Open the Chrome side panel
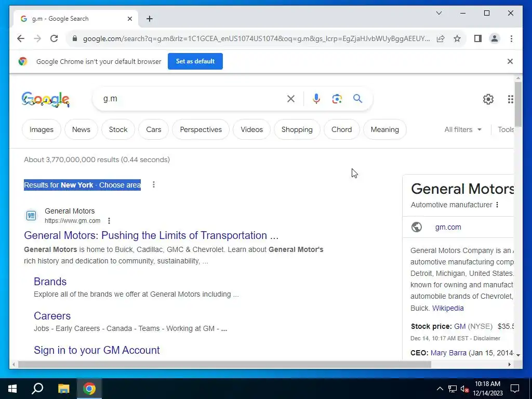This screenshot has height=399, width=532. pyautogui.click(x=478, y=38)
